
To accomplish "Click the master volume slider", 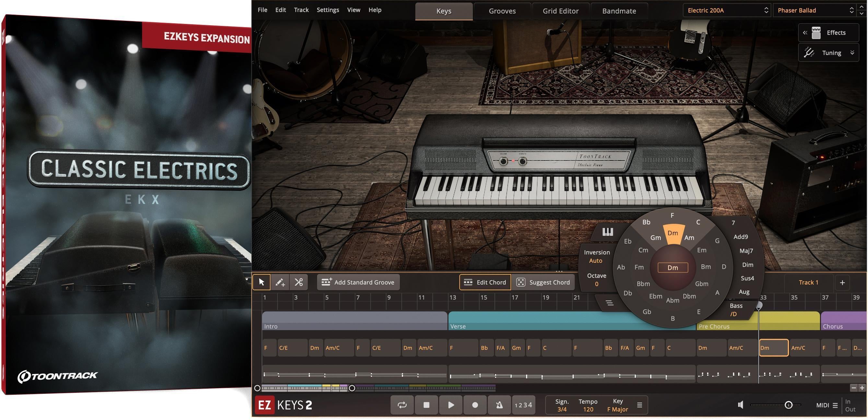I will [x=789, y=405].
